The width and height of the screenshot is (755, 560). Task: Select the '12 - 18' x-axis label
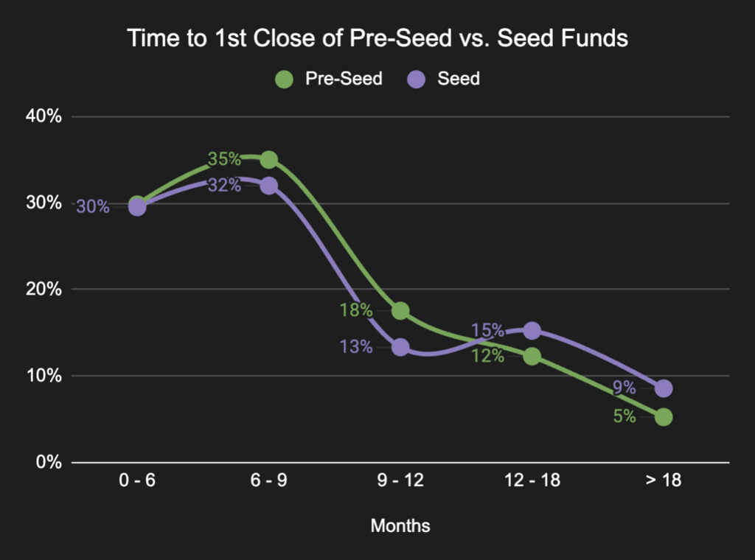[532, 481]
